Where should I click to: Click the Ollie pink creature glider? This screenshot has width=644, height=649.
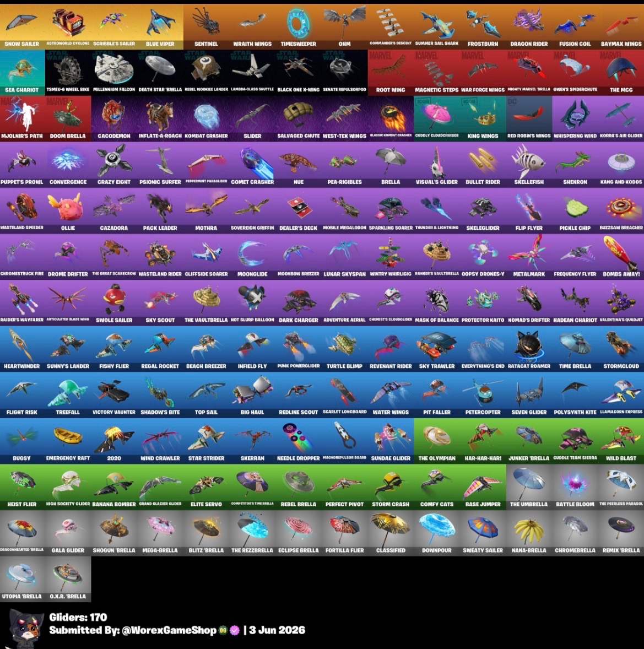[x=68, y=210]
